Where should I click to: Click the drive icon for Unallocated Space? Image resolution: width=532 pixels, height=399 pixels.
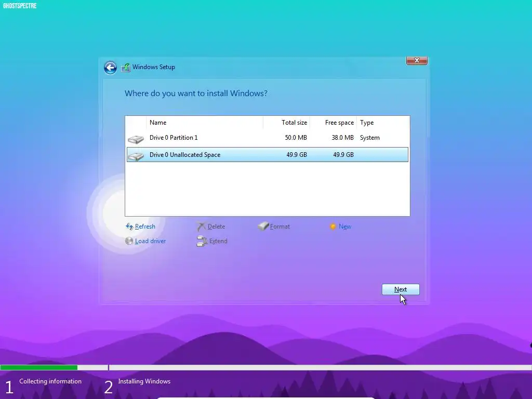click(x=136, y=156)
